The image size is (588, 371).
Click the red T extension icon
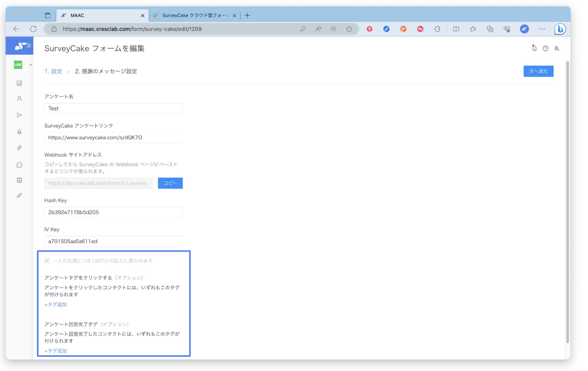point(369,29)
